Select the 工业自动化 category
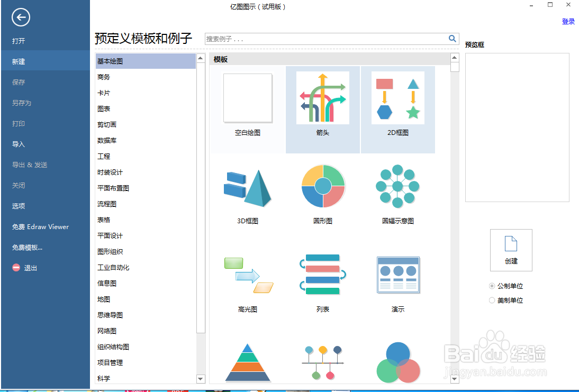 146,268
